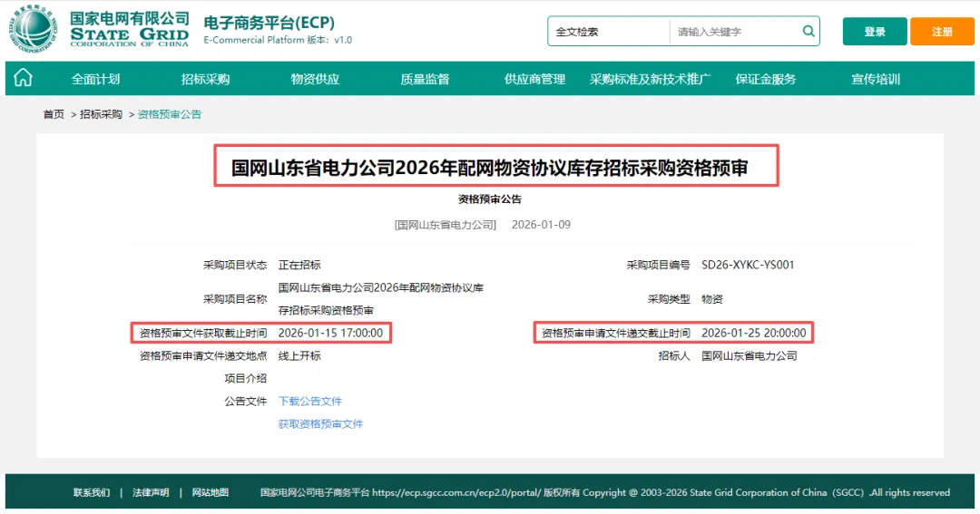Open the 全文检索 search type dropdown
The width and height of the screenshot is (980, 514).
click(608, 31)
